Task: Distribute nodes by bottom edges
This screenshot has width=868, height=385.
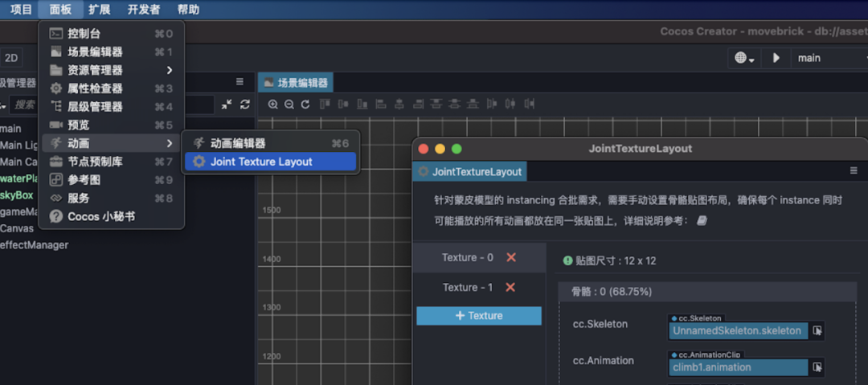Action: click(x=473, y=104)
